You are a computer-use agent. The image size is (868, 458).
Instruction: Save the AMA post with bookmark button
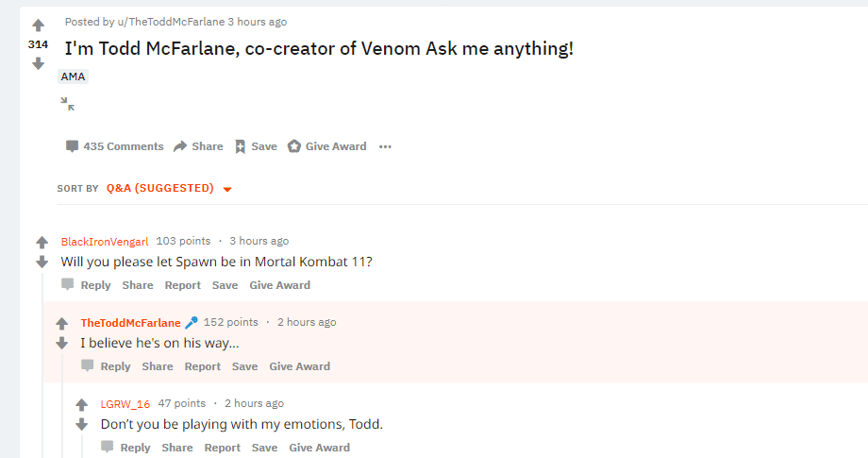click(256, 146)
